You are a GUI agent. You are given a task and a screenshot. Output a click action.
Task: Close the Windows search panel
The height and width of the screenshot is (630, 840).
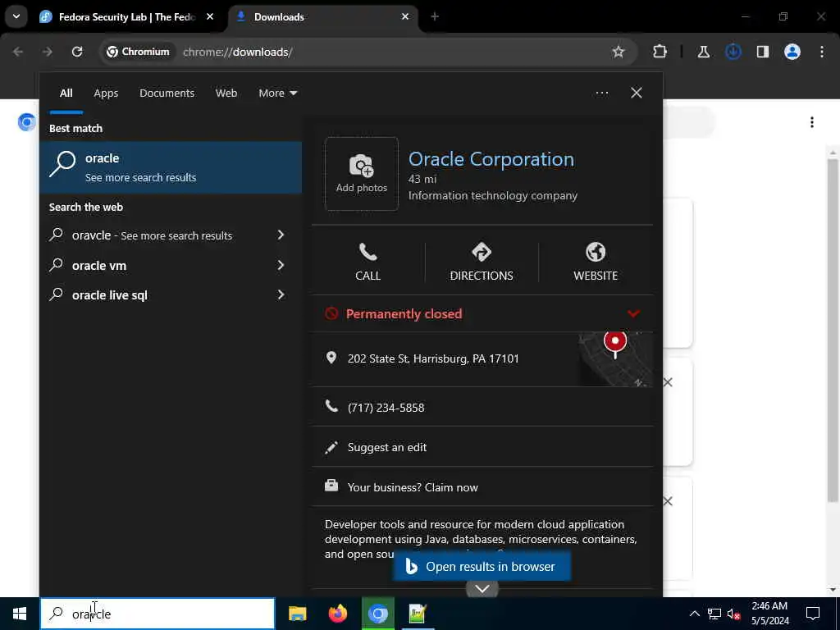(637, 93)
